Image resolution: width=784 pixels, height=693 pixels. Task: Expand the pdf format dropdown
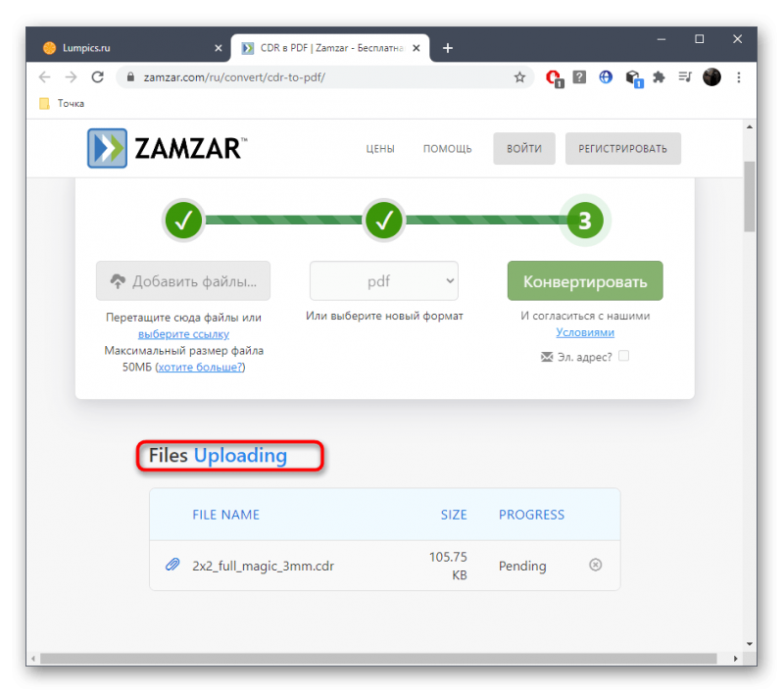(383, 281)
